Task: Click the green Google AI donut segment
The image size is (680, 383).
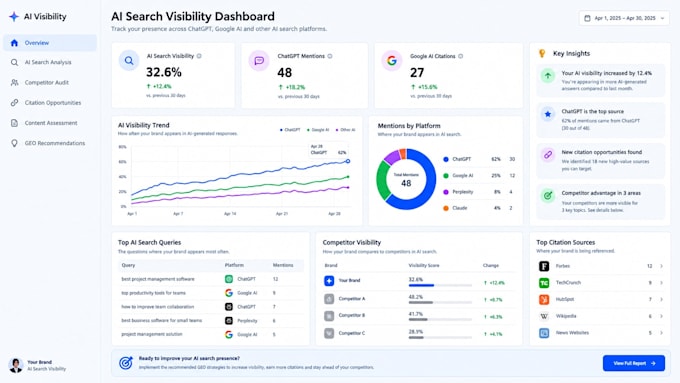Action: click(x=382, y=180)
